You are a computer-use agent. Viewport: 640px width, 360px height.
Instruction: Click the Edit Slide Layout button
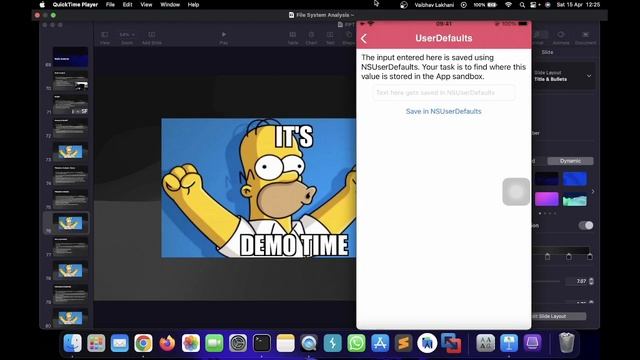[x=560, y=316]
